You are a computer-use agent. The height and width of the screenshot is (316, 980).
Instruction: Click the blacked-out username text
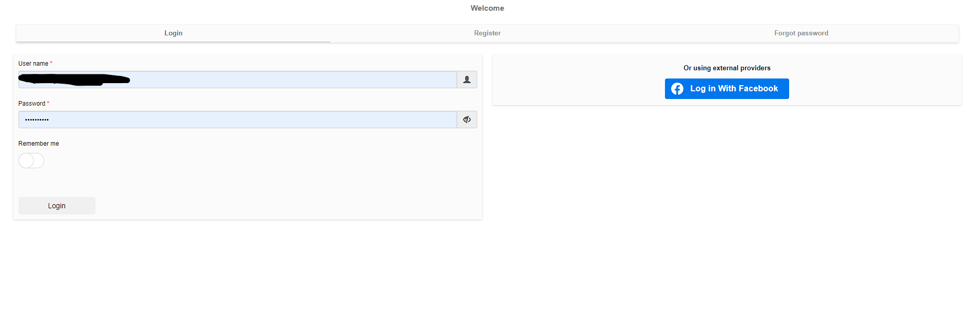74,80
